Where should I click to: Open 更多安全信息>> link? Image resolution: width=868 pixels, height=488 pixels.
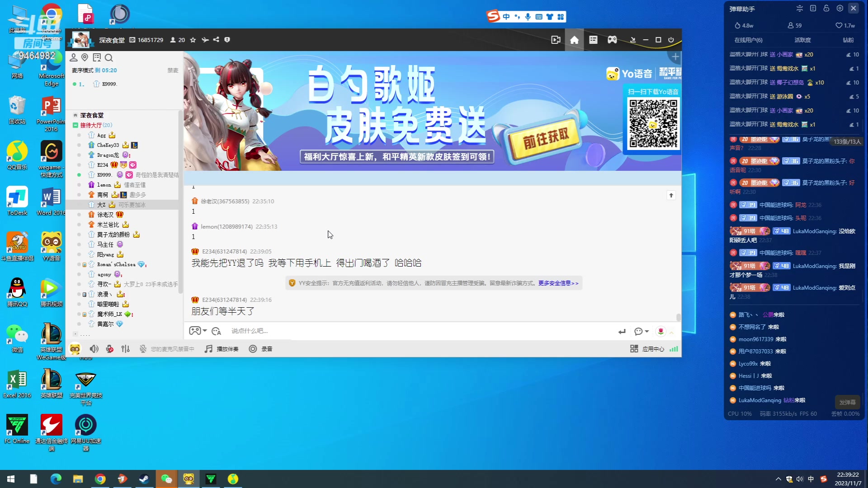click(558, 283)
